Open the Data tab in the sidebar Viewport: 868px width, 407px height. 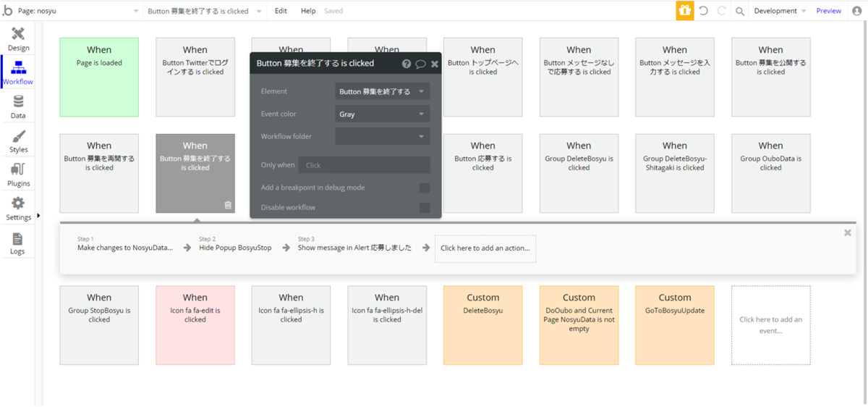[18, 107]
